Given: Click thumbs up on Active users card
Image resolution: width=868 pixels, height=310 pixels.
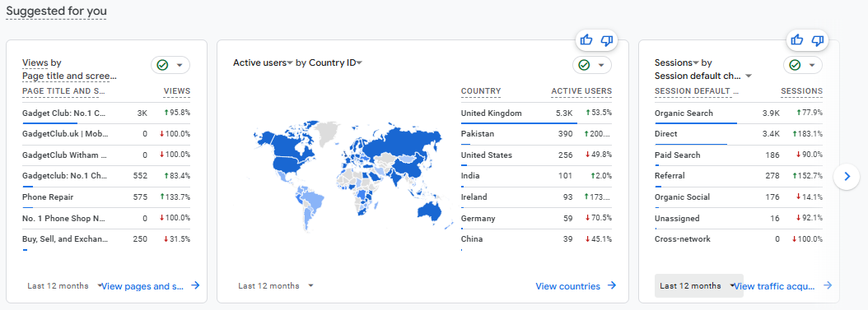Looking at the screenshot, I should click(586, 39).
